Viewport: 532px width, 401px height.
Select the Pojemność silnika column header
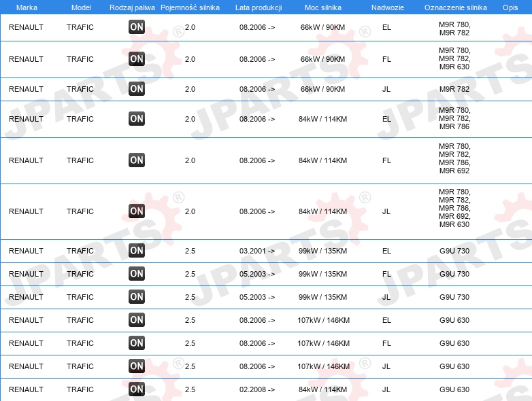(190, 7)
